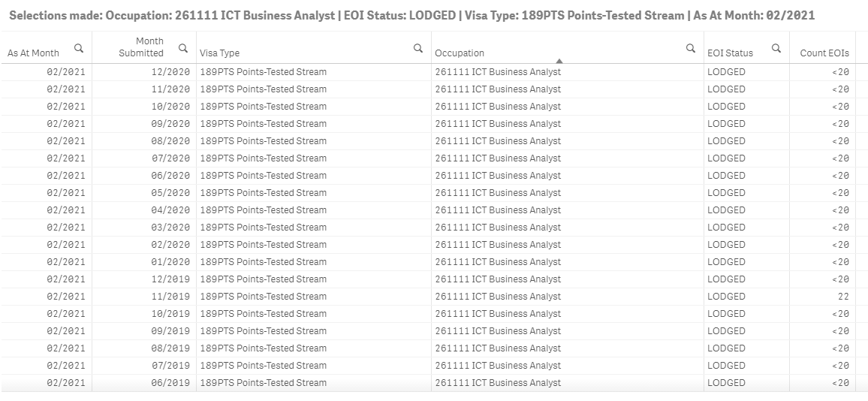Search the As At Month column
The image size is (868, 401).
click(x=79, y=48)
